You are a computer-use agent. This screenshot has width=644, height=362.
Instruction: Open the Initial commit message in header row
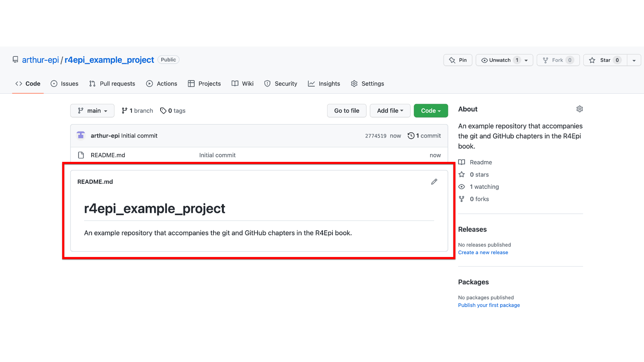[139, 136]
